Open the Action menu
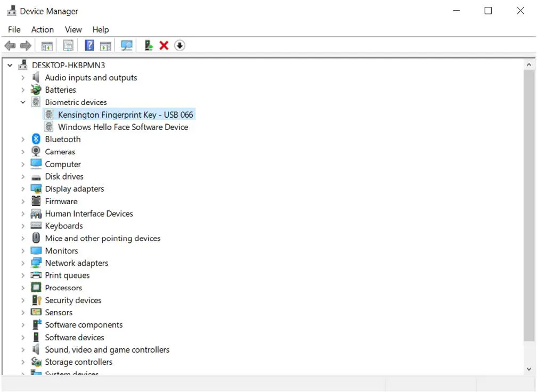The height and width of the screenshot is (392, 538). coord(43,29)
